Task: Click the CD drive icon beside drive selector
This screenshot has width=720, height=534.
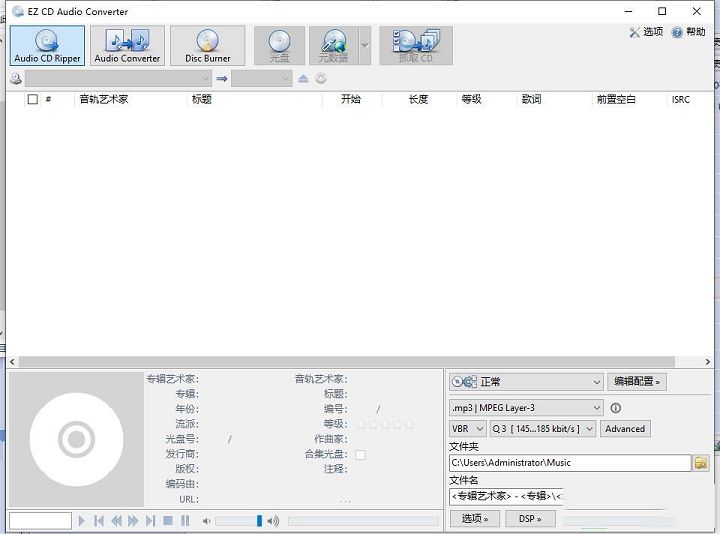Action: [16, 79]
